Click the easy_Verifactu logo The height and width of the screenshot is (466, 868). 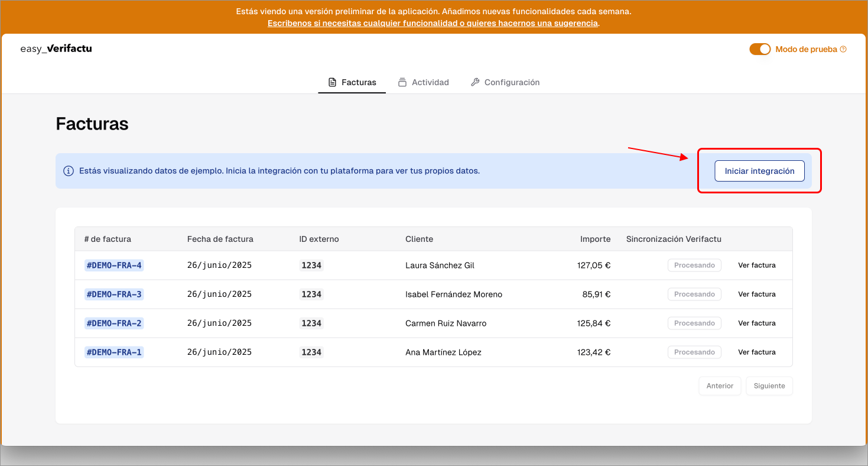(56, 48)
